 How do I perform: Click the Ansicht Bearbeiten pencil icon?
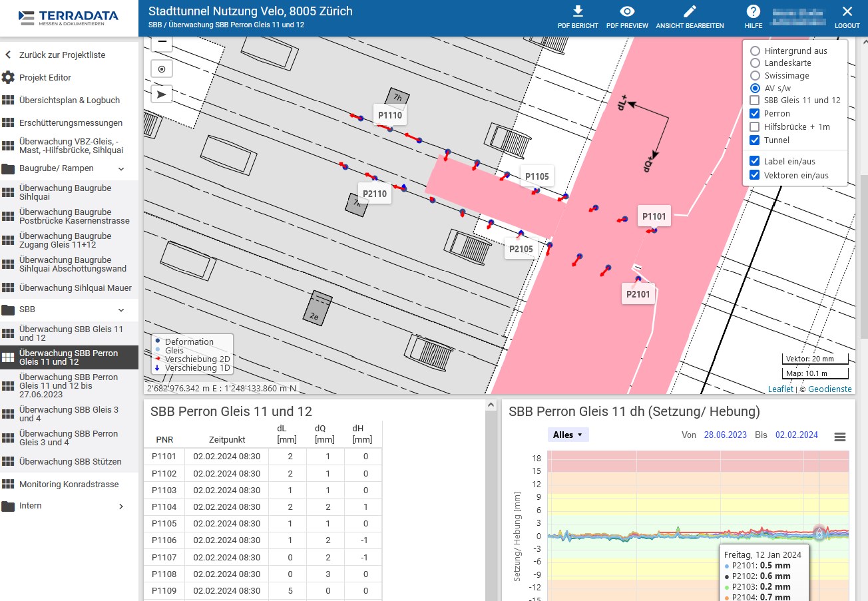(690, 12)
